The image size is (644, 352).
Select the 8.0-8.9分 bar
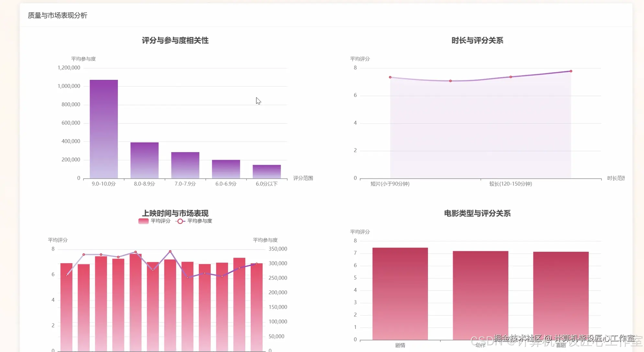144,160
